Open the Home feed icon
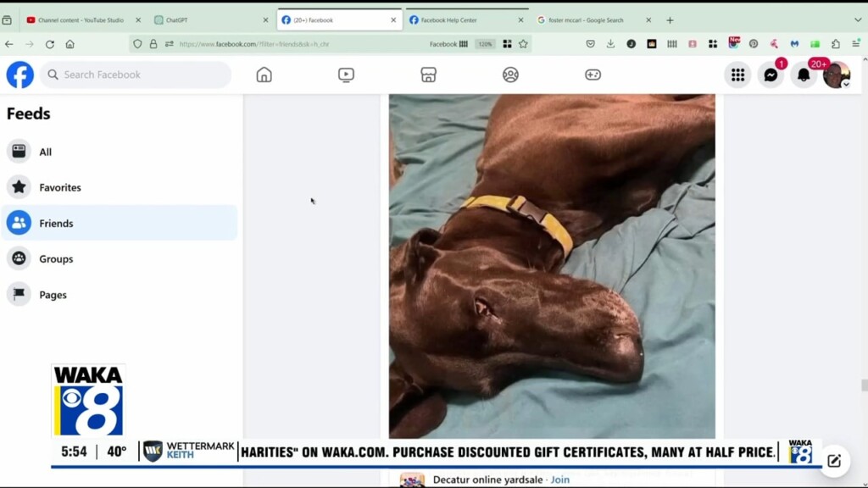Viewport: 868px width, 488px height. 264,75
